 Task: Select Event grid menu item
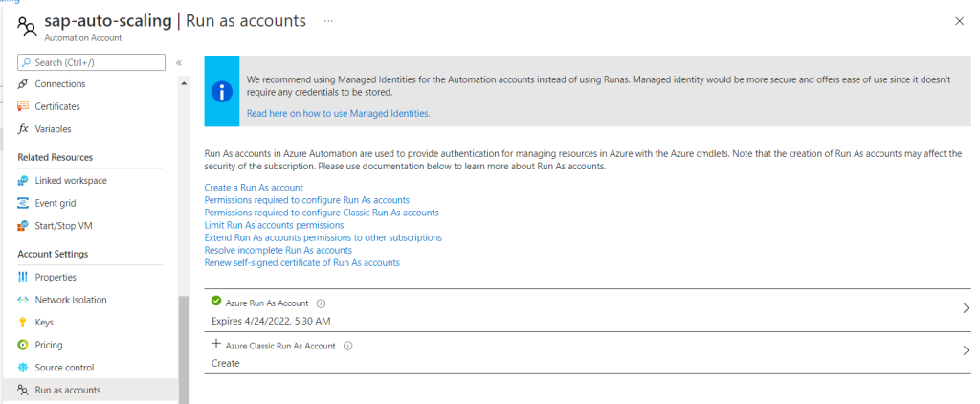[x=56, y=203]
